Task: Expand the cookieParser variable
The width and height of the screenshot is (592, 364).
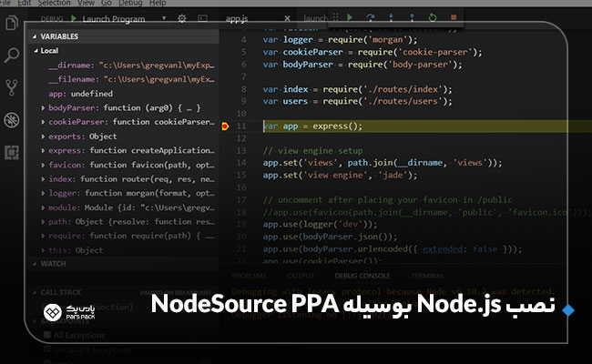Action: 43,122
